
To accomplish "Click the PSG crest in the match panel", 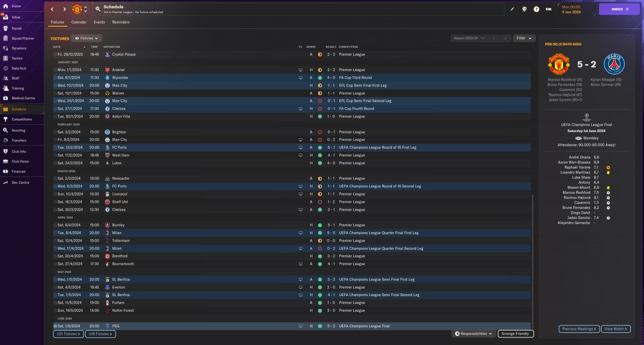I will click(614, 64).
